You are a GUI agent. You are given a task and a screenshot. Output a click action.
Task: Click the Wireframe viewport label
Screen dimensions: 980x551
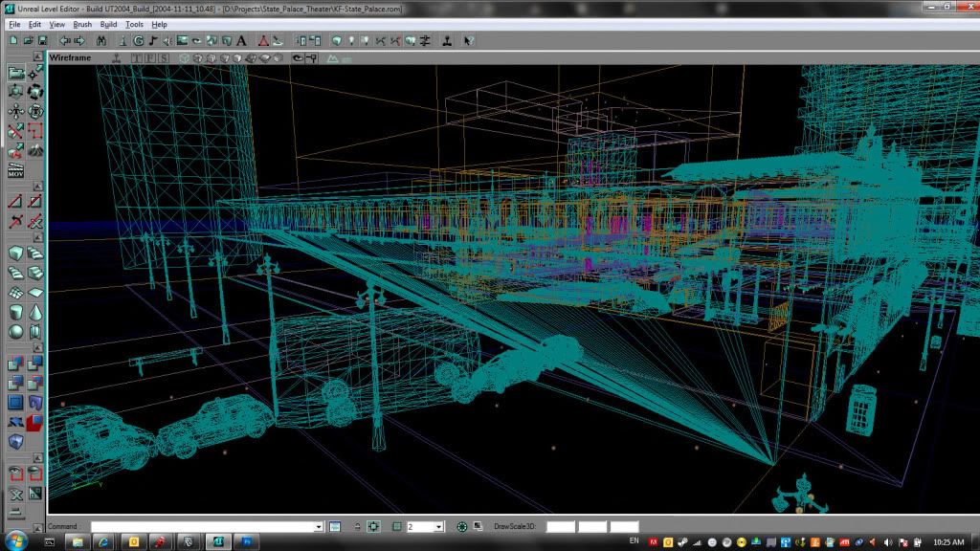tap(70, 58)
